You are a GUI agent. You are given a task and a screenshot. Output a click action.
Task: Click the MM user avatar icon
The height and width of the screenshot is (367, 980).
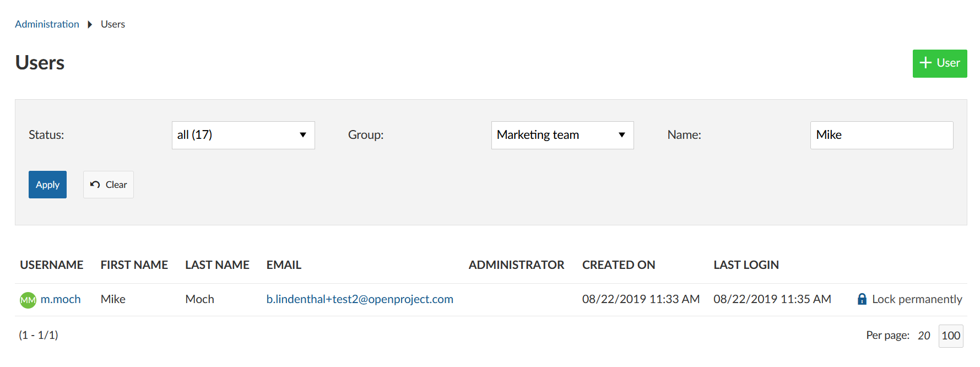28,300
